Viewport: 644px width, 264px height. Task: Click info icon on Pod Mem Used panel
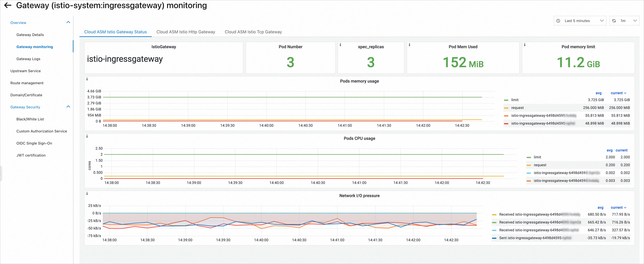point(409,45)
